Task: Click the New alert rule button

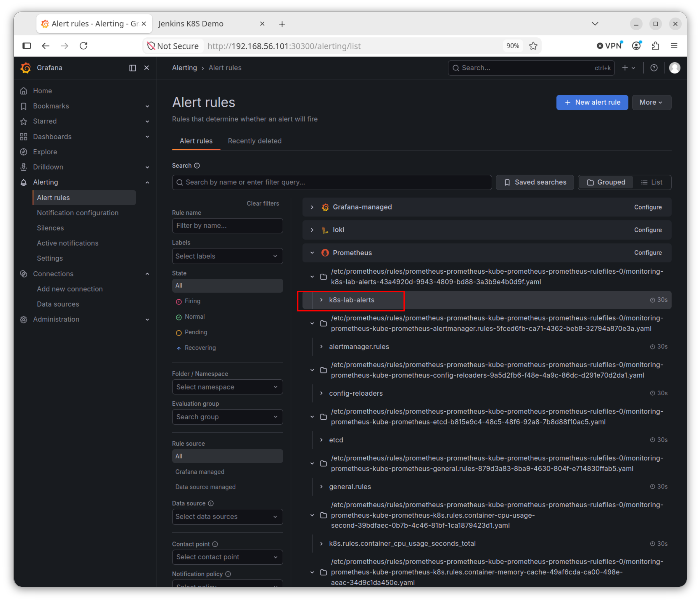Action: point(592,103)
